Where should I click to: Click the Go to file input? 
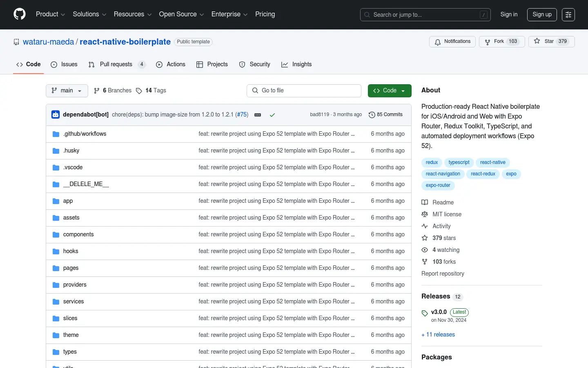[x=304, y=91]
